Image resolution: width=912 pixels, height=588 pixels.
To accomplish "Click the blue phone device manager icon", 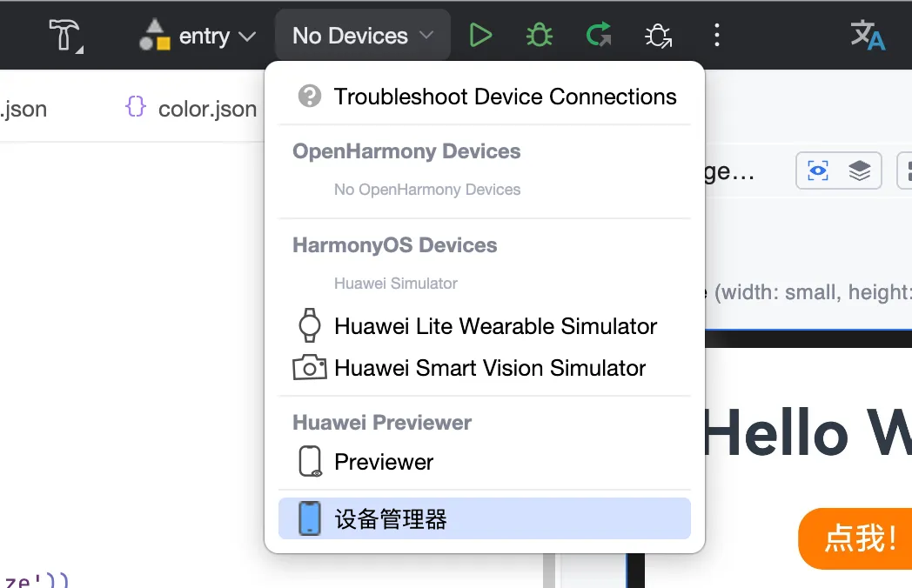I will (x=310, y=518).
